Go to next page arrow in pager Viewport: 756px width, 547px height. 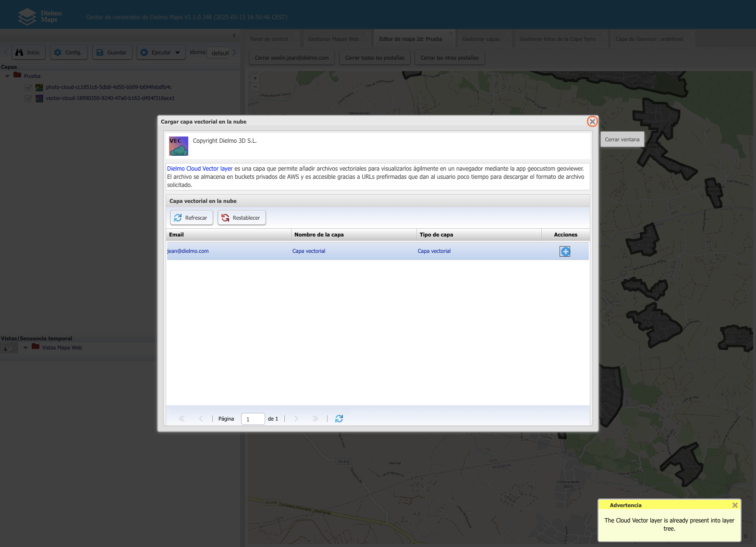296,419
